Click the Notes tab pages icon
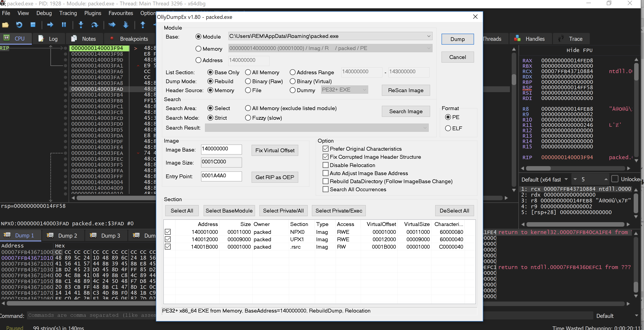Viewport: 644px width, 330px height. pos(74,39)
